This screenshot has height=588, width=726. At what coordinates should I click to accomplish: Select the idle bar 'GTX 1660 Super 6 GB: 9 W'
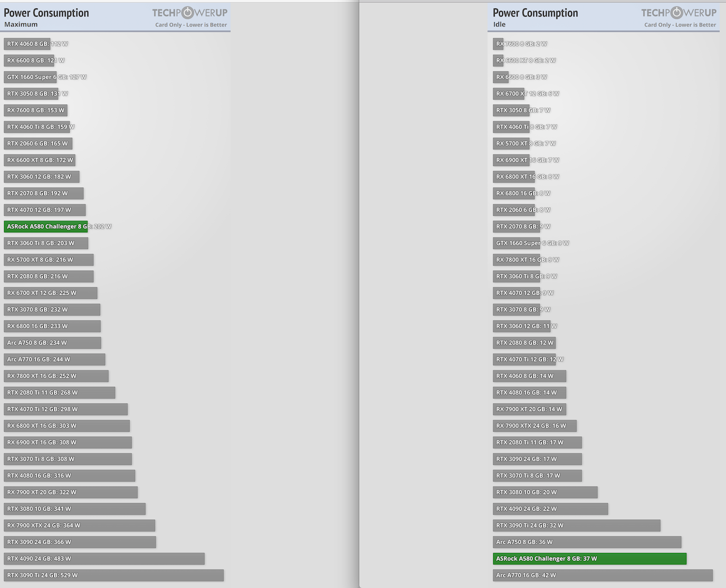click(517, 243)
